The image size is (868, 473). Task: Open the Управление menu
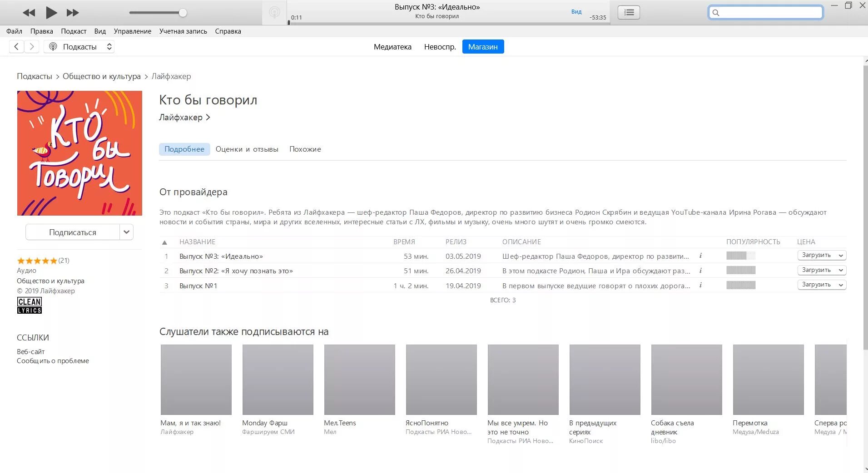tap(133, 31)
